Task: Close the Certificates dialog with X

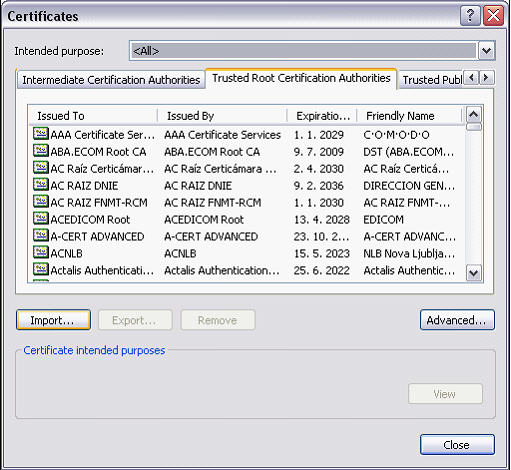Action: pyautogui.click(x=494, y=16)
